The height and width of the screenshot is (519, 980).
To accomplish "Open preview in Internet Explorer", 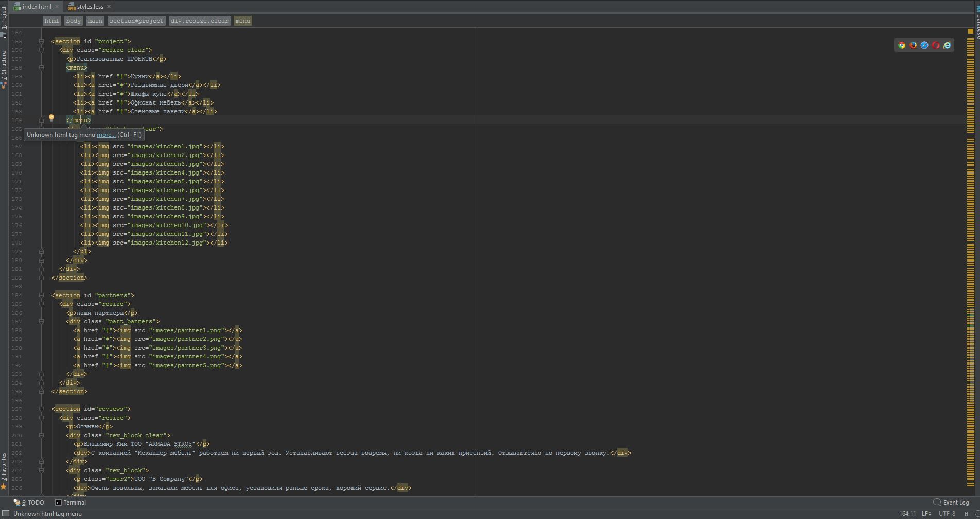I will tap(947, 45).
